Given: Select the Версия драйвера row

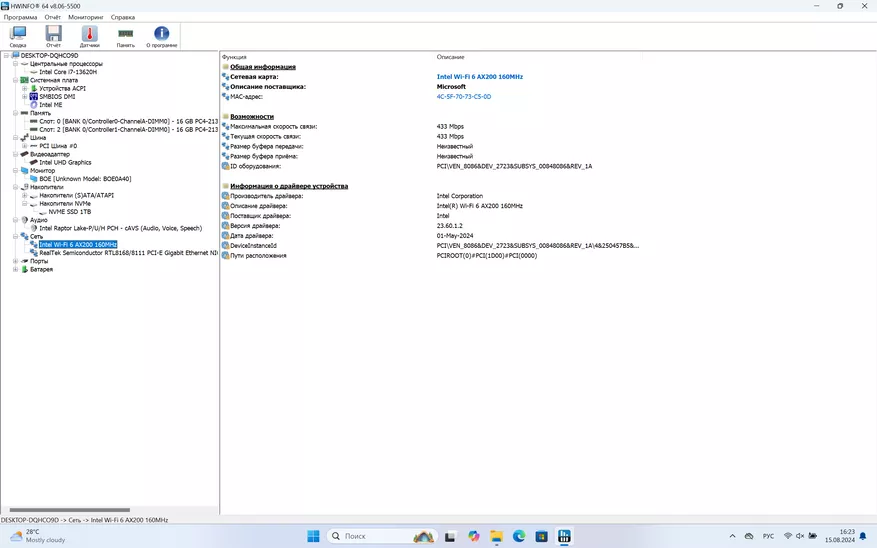Looking at the screenshot, I should point(431,226).
